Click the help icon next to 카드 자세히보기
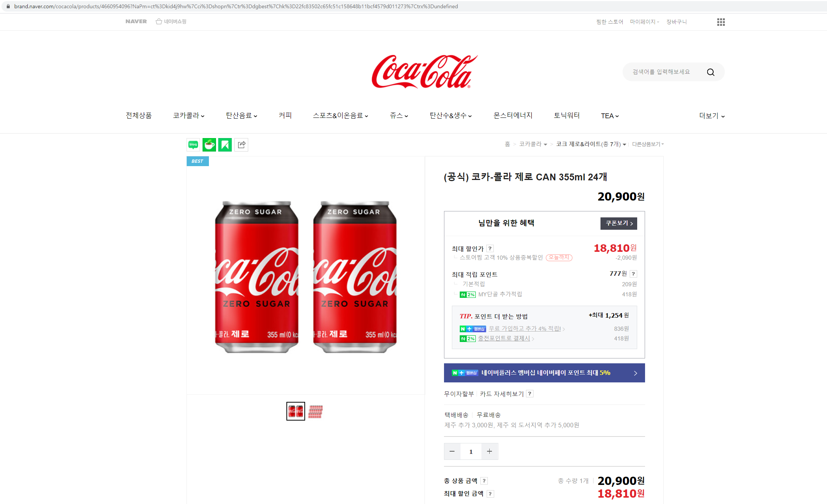The image size is (827, 504). pyautogui.click(x=529, y=394)
